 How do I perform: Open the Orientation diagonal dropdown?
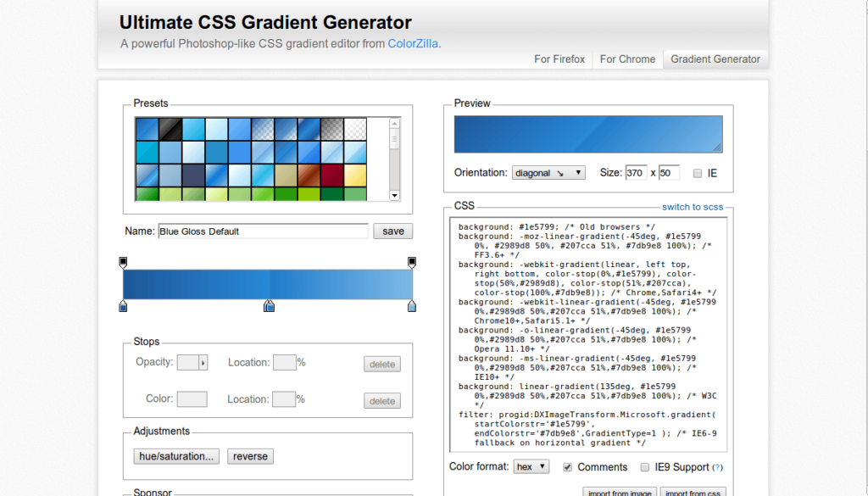point(548,173)
